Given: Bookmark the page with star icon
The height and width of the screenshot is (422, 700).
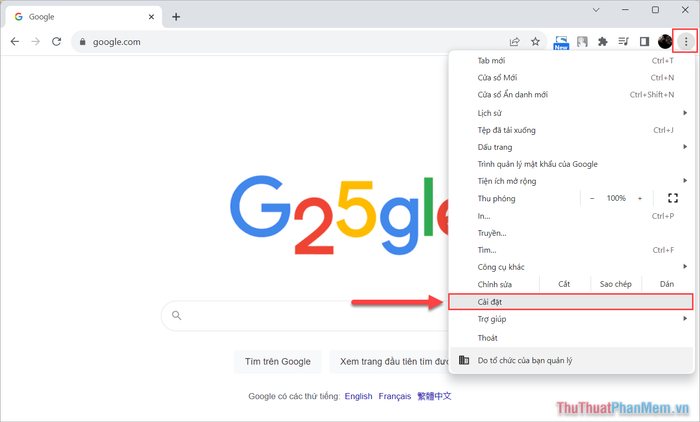Looking at the screenshot, I should [535, 42].
